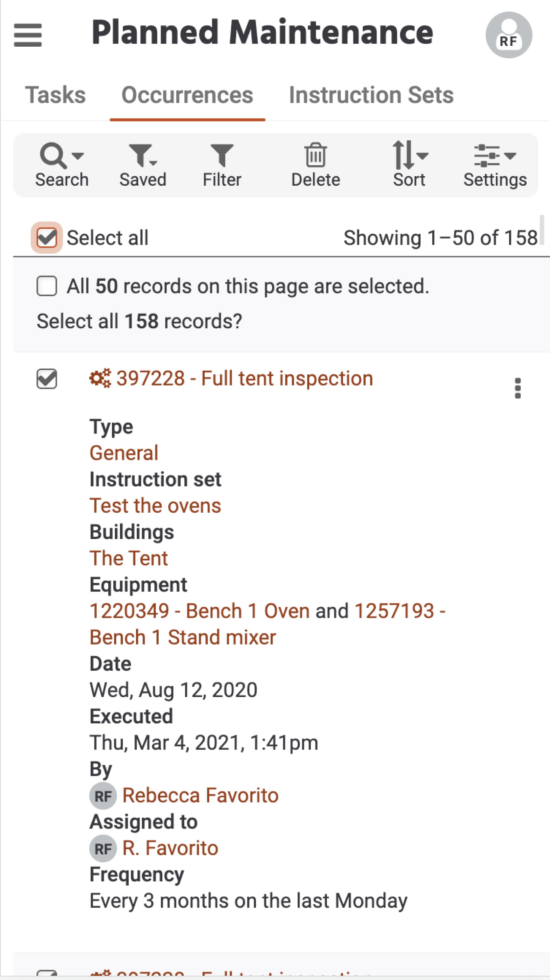Open the Test the ovens instruction set link
The height and width of the screenshot is (980, 550).
[155, 506]
